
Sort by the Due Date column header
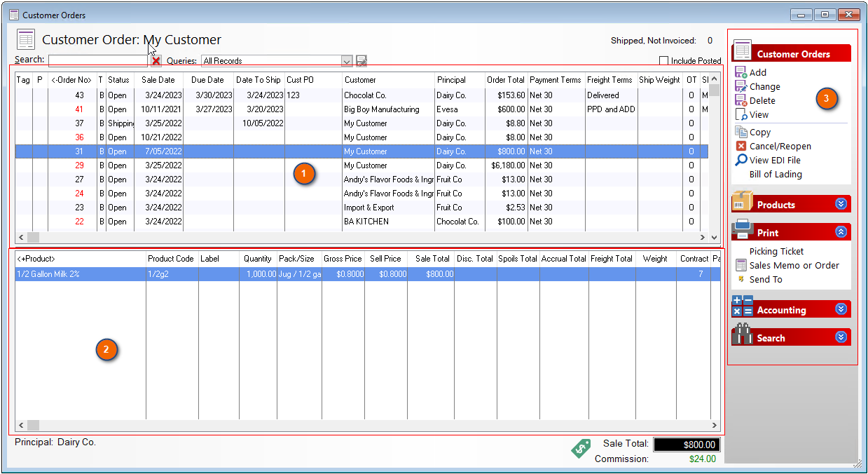(208, 80)
